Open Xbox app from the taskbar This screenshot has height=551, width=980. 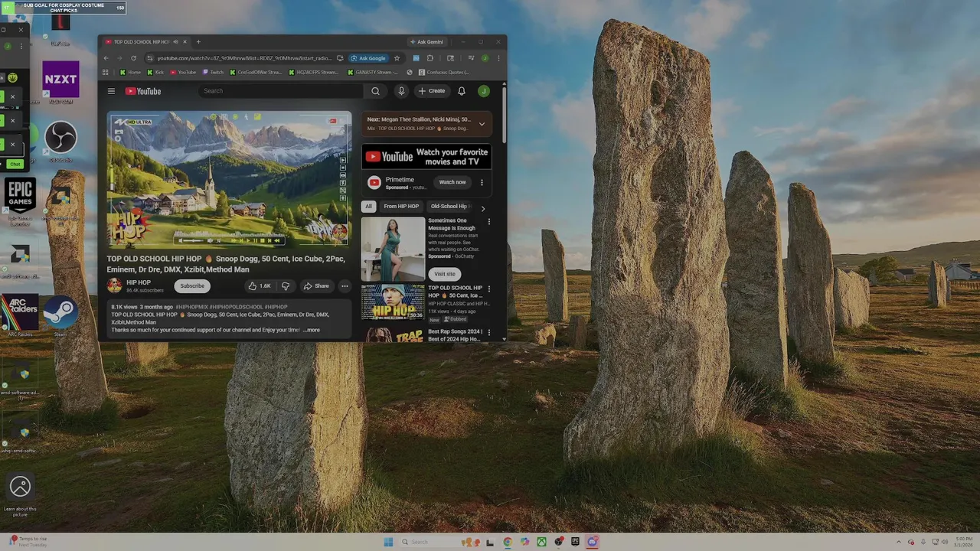[541, 542]
